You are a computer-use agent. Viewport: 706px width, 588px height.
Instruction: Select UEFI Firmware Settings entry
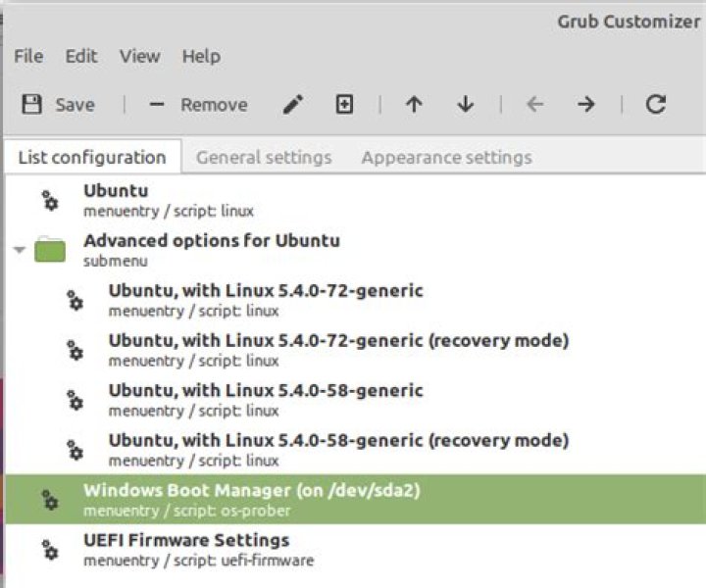(355, 550)
